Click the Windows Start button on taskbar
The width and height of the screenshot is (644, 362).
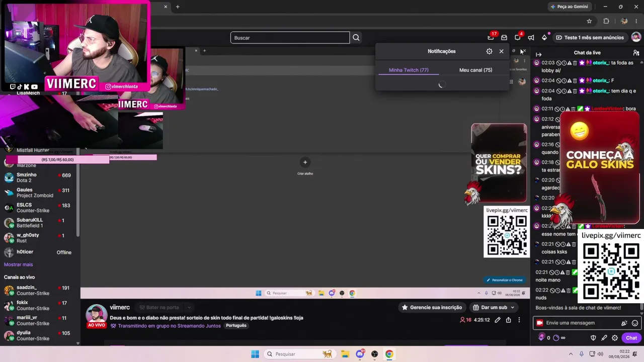[x=255, y=354]
